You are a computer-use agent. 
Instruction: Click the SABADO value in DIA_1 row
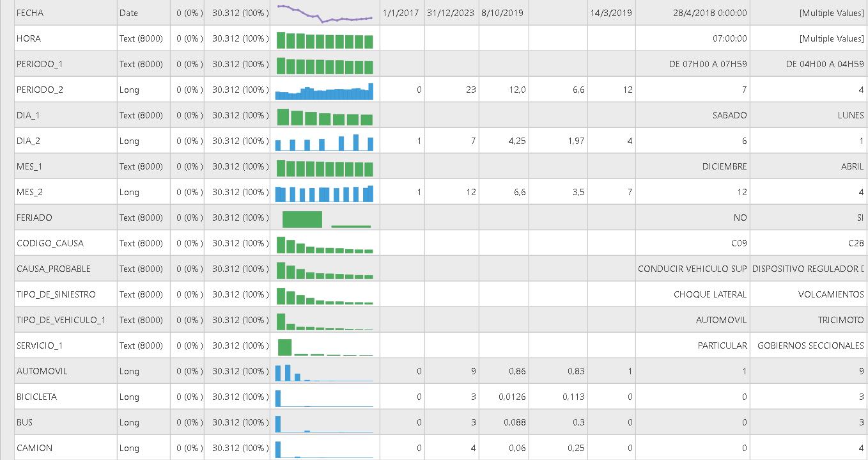tap(730, 115)
